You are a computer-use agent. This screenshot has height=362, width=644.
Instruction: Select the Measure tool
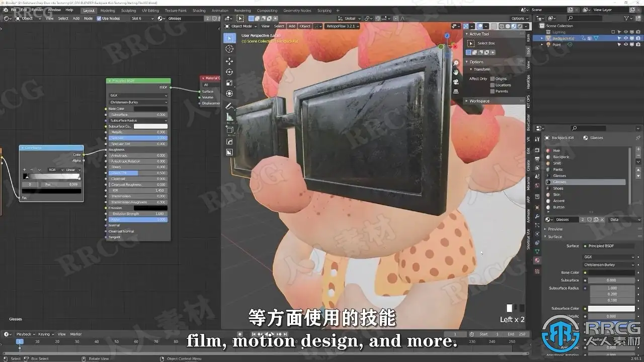pyautogui.click(x=229, y=117)
